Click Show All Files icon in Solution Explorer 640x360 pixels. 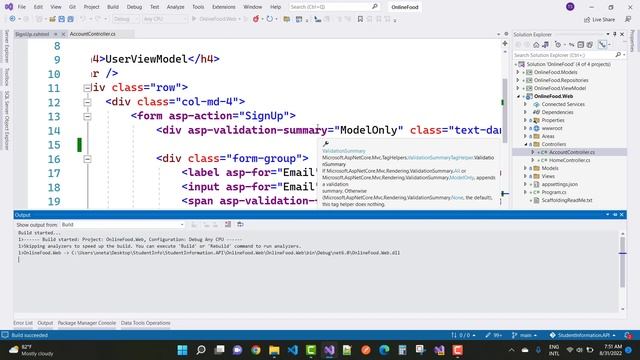tap(590, 45)
